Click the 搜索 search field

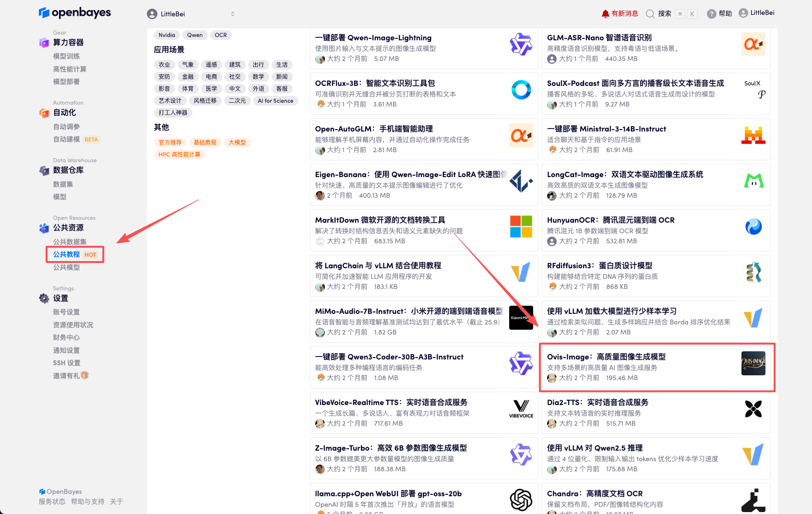671,14
